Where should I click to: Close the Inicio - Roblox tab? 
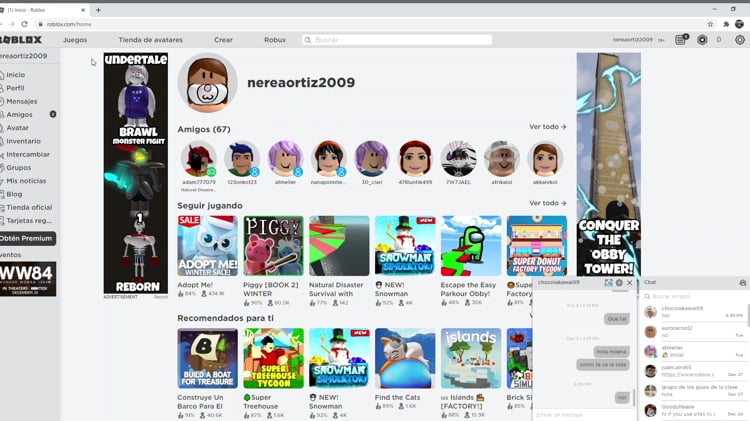83,10
